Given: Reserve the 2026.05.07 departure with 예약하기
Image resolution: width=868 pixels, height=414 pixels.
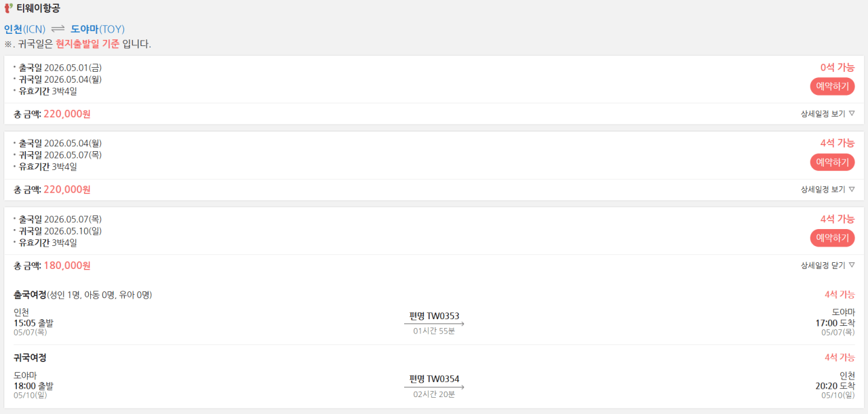Looking at the screenshot, I should 832,239.
